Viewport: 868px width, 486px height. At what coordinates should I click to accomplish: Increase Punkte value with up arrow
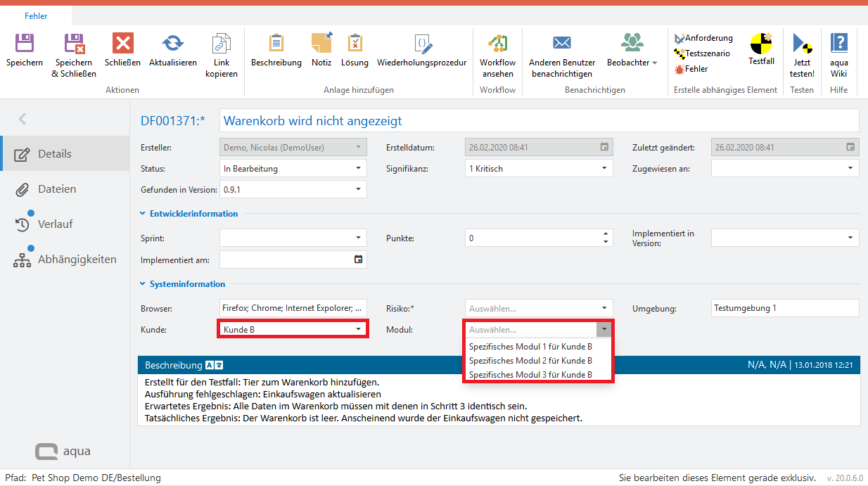pyautogui.click(x=606, y=234)
